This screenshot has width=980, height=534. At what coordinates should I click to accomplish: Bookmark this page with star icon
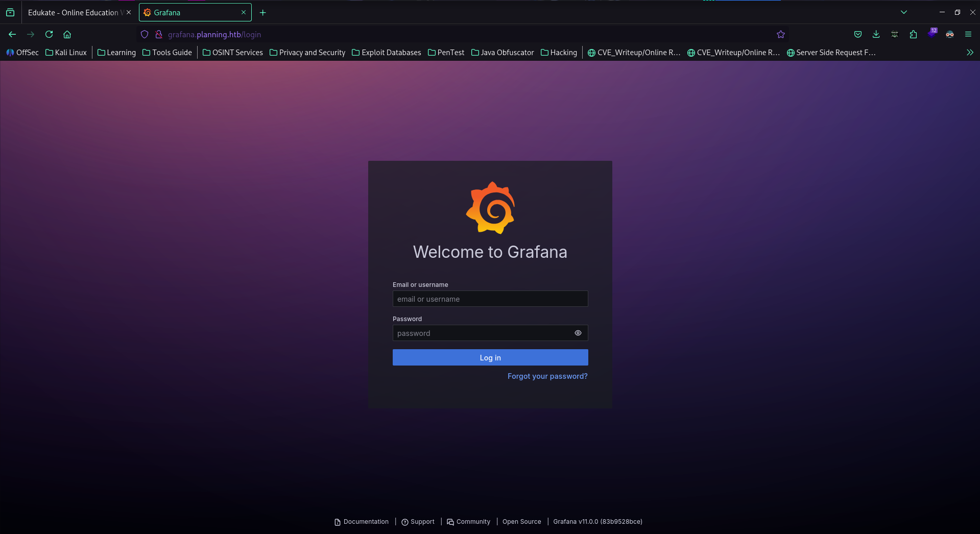click(x=780, y=34)
